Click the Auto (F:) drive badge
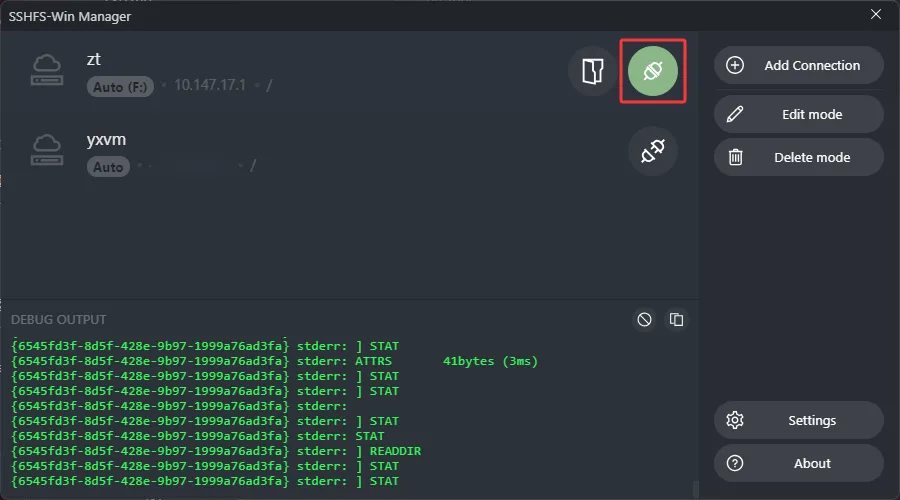Image resolution: width=900 pixels, height=500 pixels. 121,87
